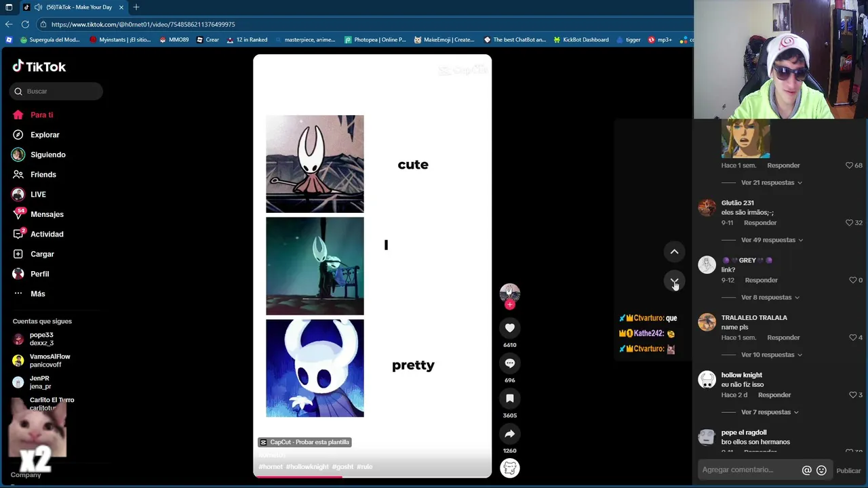Open Glutão 231's profile avatar
Image resolution: width=868 pixels, height=488 pixels.
(x=707, y=207)
